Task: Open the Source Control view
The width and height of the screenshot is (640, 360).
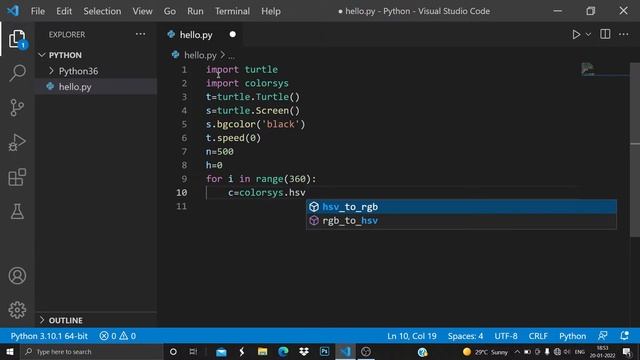Action: tap(17, 108)
